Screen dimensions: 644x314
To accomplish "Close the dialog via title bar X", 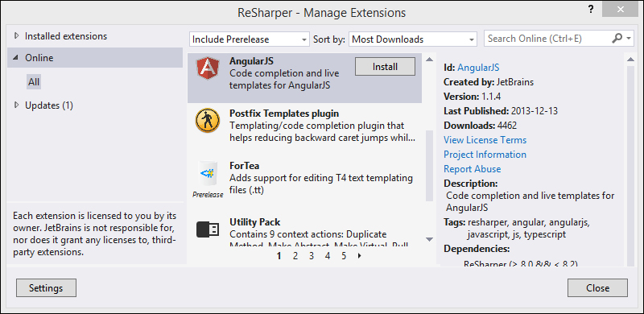I will pos(620,8).
